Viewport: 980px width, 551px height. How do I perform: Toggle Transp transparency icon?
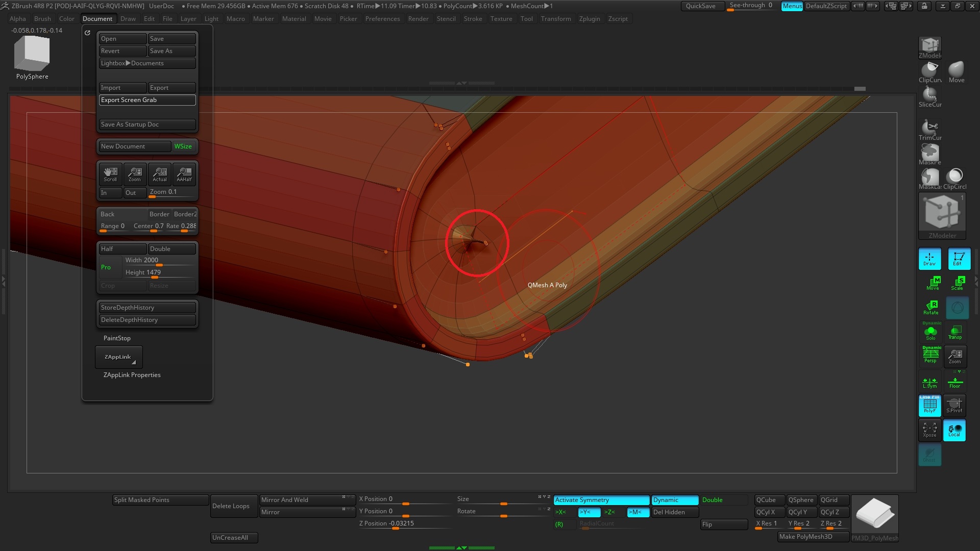[955, 332]
